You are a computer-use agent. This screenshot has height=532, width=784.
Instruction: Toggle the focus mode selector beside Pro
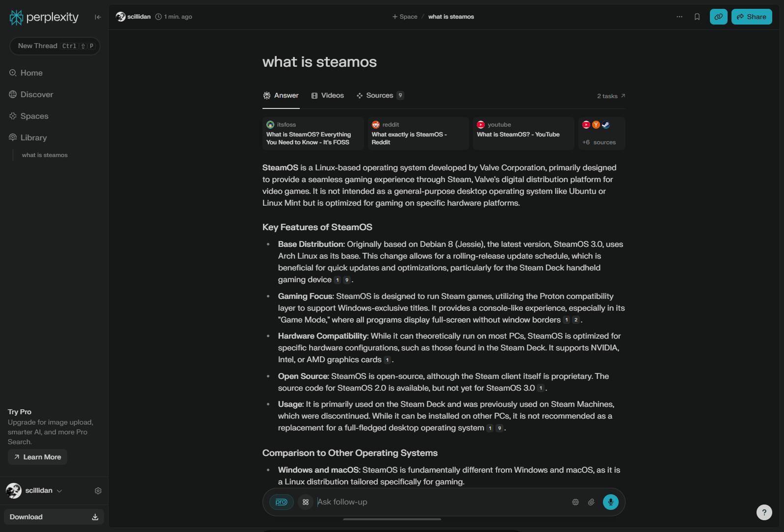(x=306, y=502)
